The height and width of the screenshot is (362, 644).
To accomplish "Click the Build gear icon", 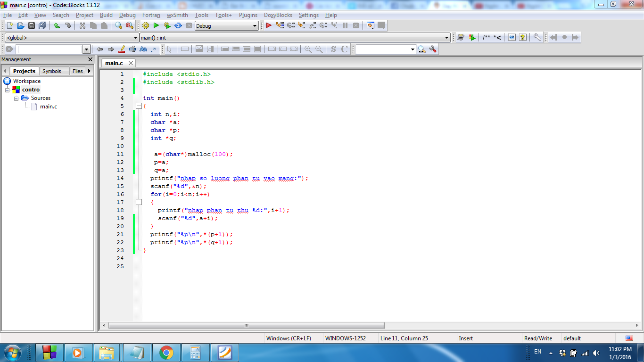I will 145,25.
